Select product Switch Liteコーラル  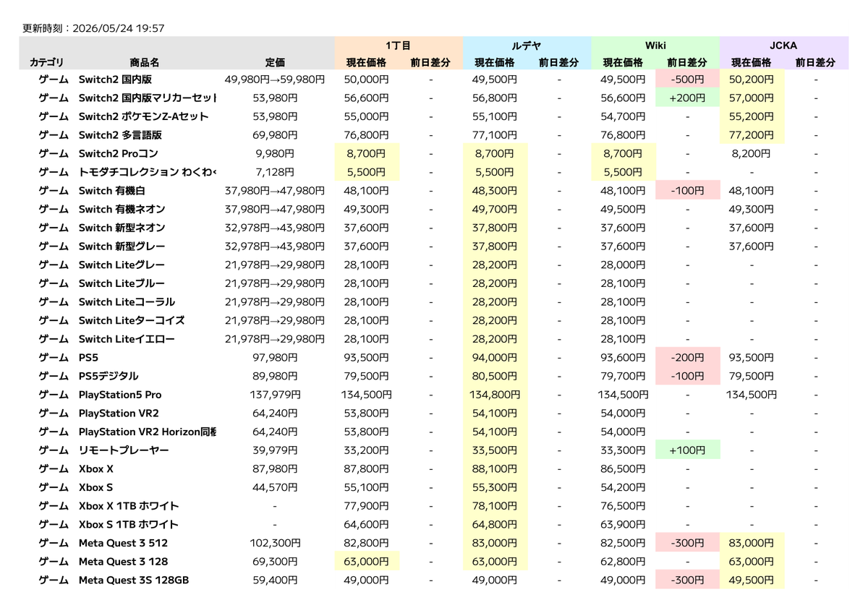pos(127,302)
